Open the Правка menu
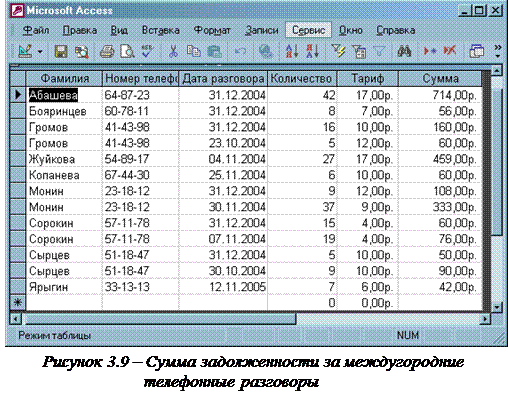The height and width of the screenshot is (407, 508). coord(80,30)
